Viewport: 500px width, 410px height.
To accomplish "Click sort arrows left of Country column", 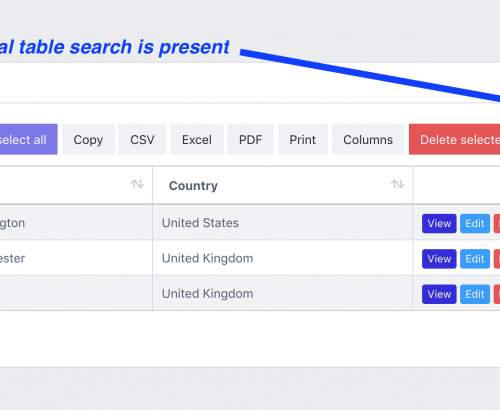I will click(x=137, y=184).
